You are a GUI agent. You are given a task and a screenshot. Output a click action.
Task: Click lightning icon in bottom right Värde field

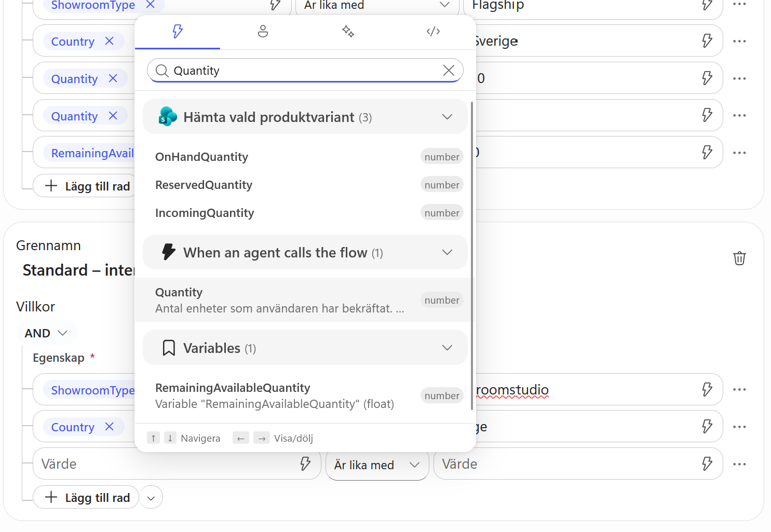(707, 463)
